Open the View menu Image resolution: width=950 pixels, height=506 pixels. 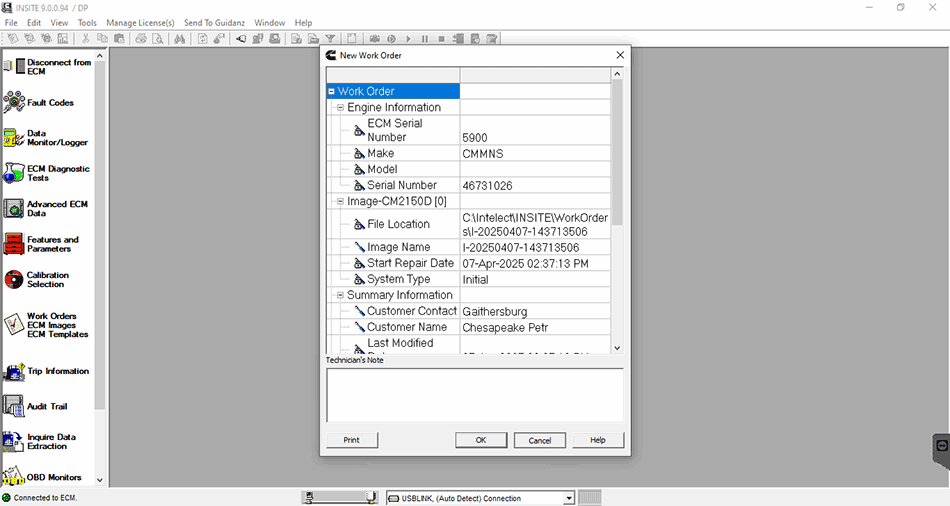pos(59,23)
